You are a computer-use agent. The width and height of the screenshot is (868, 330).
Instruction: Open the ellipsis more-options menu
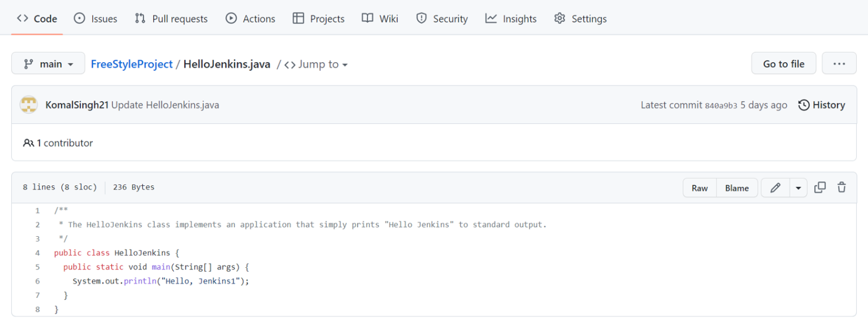[839, 63]
